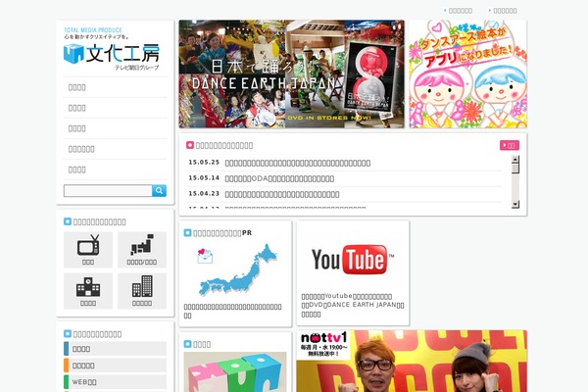Open the school building icon tile
This screenshot has width=588, height=392.
88,291
